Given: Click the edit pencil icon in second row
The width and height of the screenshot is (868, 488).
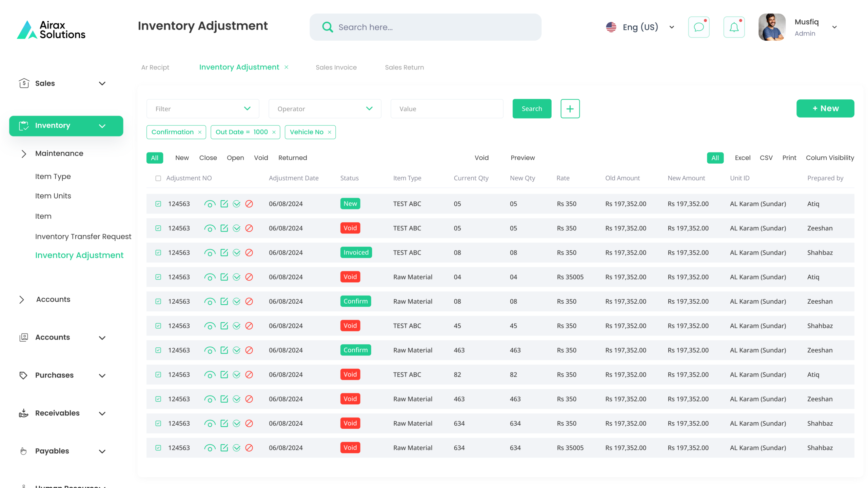Looking at the screenshot, I should 224,228.
